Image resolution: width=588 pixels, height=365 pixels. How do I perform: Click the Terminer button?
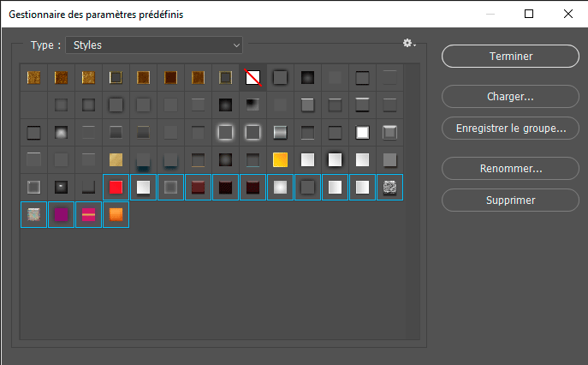(x=510, y=56)
